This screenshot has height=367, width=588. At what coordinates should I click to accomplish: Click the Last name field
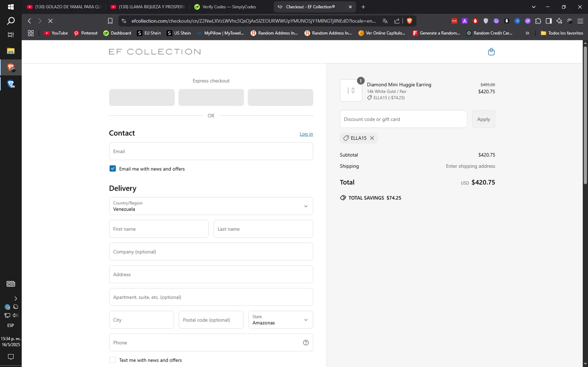click(x=263, y=229)
